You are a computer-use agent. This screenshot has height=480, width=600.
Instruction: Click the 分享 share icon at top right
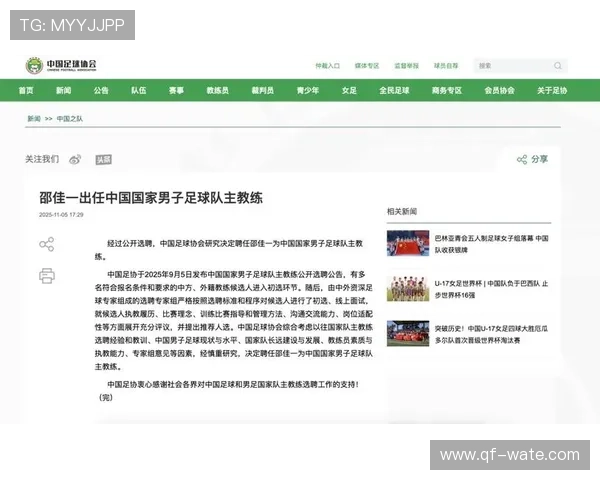522,159
